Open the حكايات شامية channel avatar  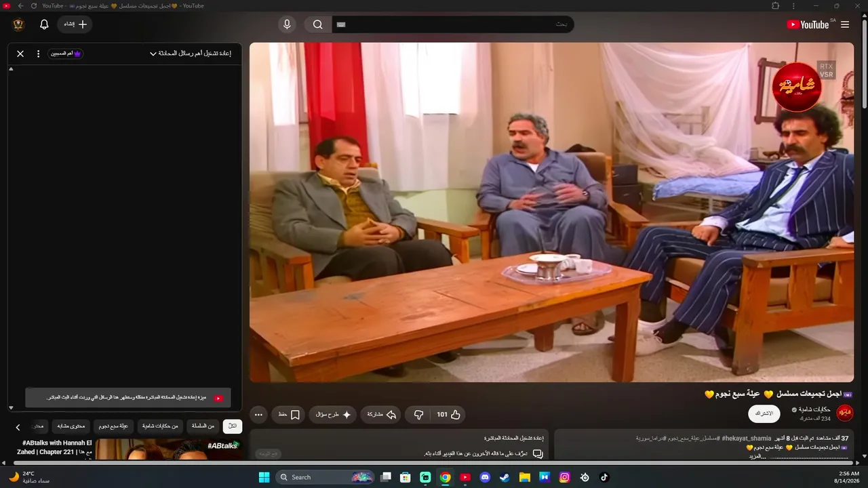[845, 413]
